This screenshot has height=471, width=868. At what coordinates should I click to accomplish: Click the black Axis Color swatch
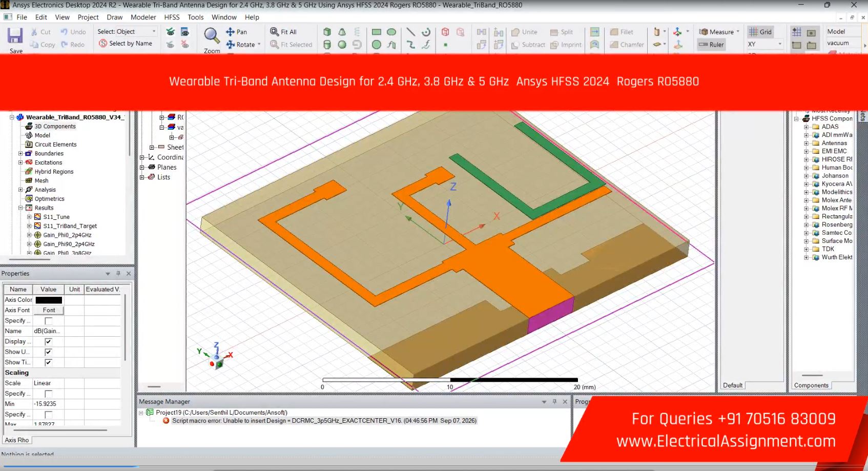point(49,300)
